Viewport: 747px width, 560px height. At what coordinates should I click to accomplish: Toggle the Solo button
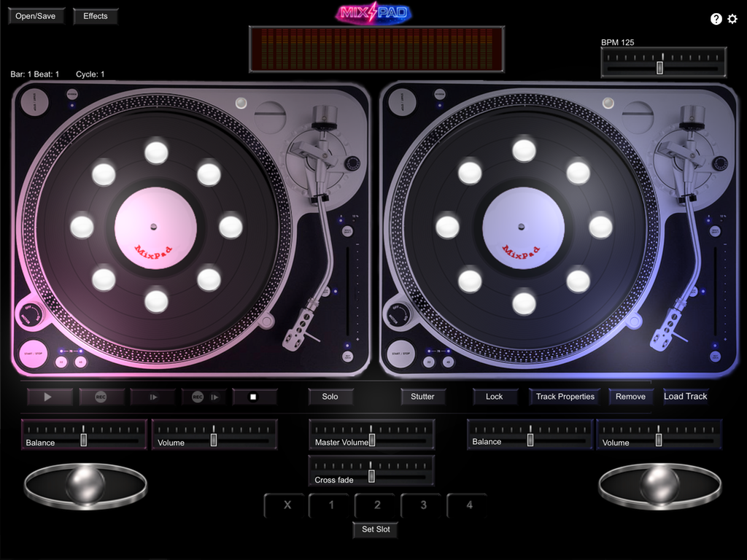(330, 397)
